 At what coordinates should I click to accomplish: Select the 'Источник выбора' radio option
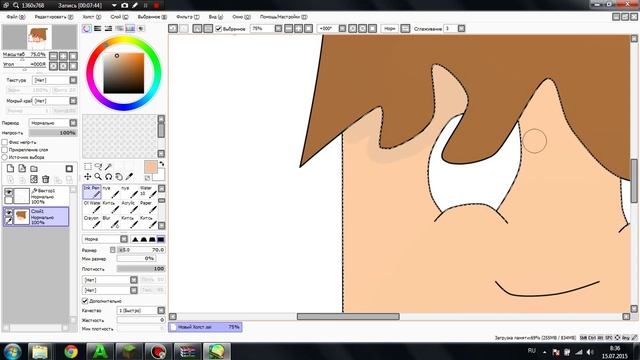[x=4, y=157]
